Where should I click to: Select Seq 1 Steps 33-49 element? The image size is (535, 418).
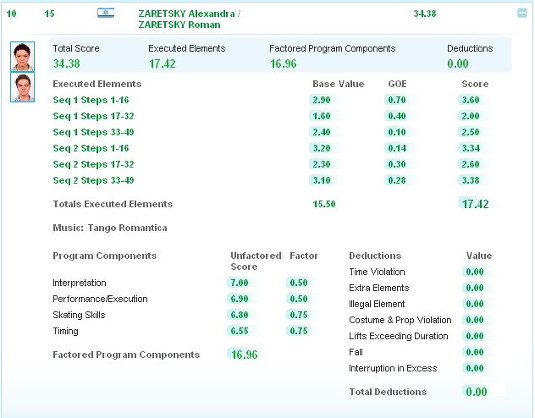[x=93, y=132]
